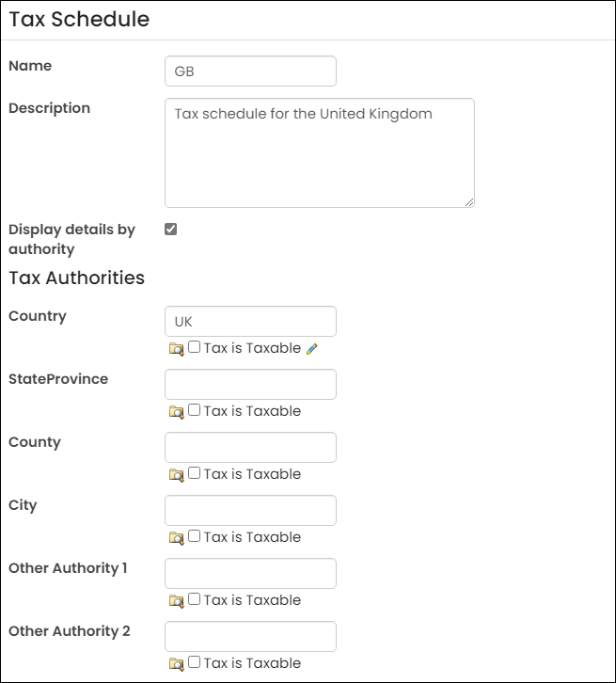The image size is (616, 683).
Task: Click the Name field containing GB
Action: point(250,71)
